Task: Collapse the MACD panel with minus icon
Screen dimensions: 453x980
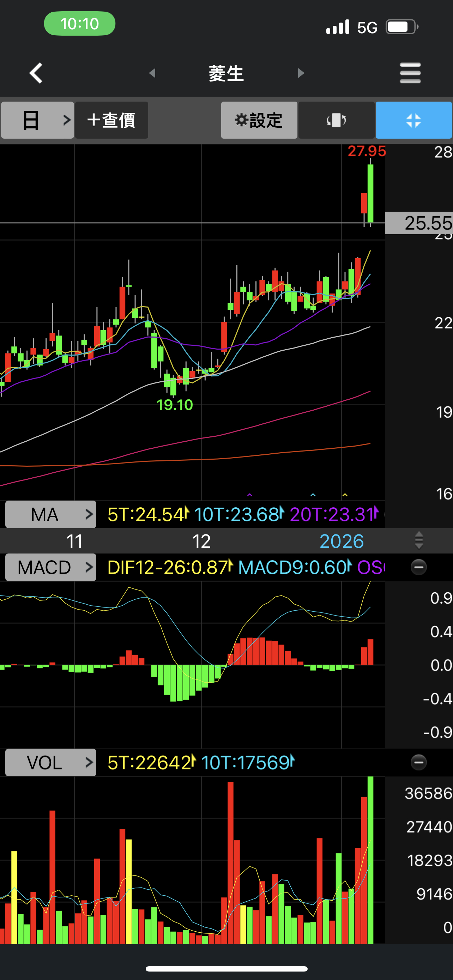Action: [x=419, y=567]
